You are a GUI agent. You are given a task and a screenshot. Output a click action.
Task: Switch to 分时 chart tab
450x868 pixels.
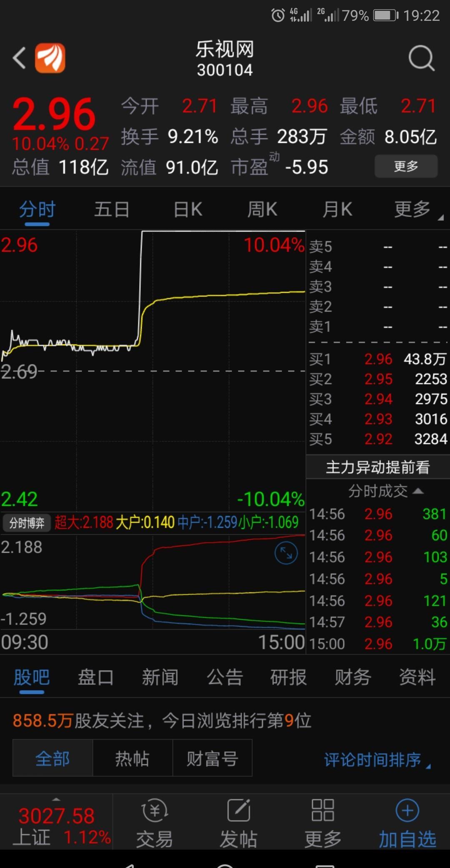(37, 210)
